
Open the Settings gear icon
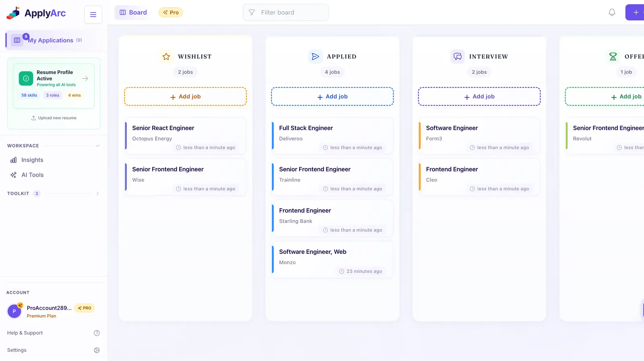pos(97,350)
